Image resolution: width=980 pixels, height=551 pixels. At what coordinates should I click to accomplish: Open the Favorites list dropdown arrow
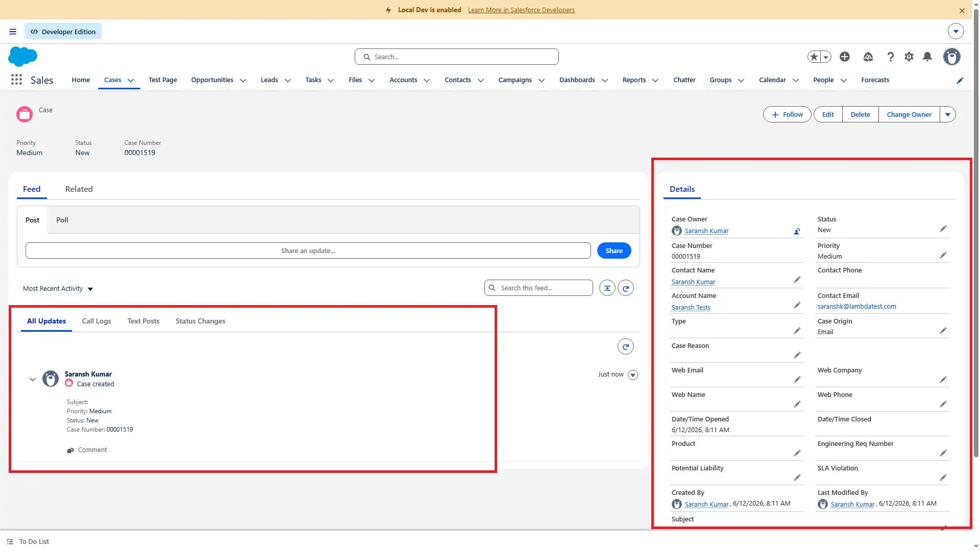[x=826, y=57]
